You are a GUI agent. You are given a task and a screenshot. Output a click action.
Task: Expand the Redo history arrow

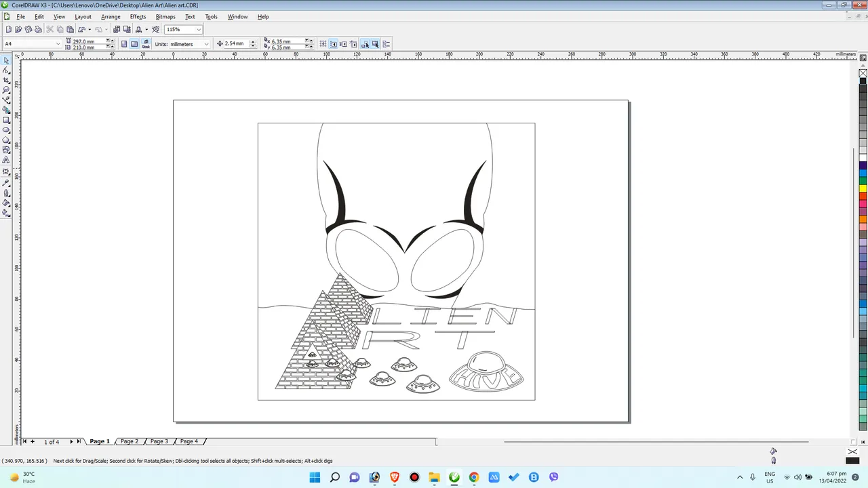click(106, 29)
